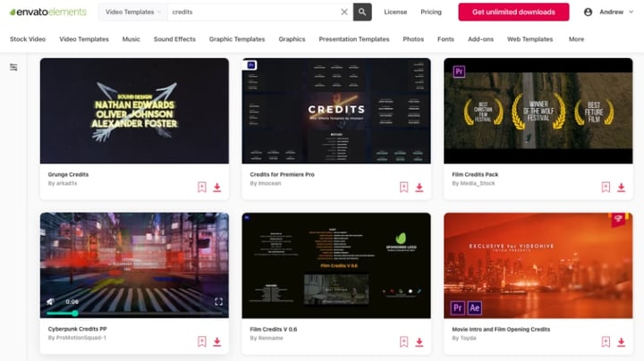Screen dimensions: 644x361
Task: Open the Presentation Templates category
Action: point(354,39)
